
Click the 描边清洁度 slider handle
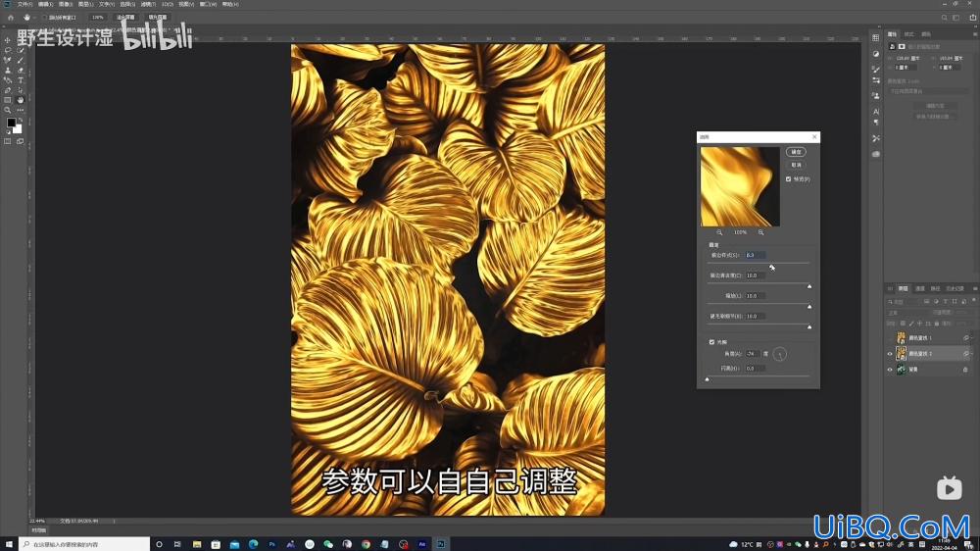[x=809, y=286]
